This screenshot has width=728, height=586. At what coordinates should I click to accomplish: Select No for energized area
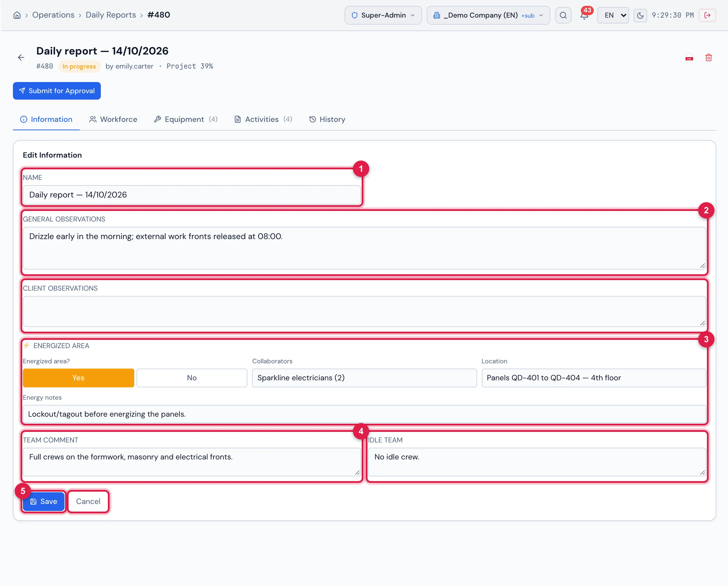pyautogui.click(x=192, y=378)
